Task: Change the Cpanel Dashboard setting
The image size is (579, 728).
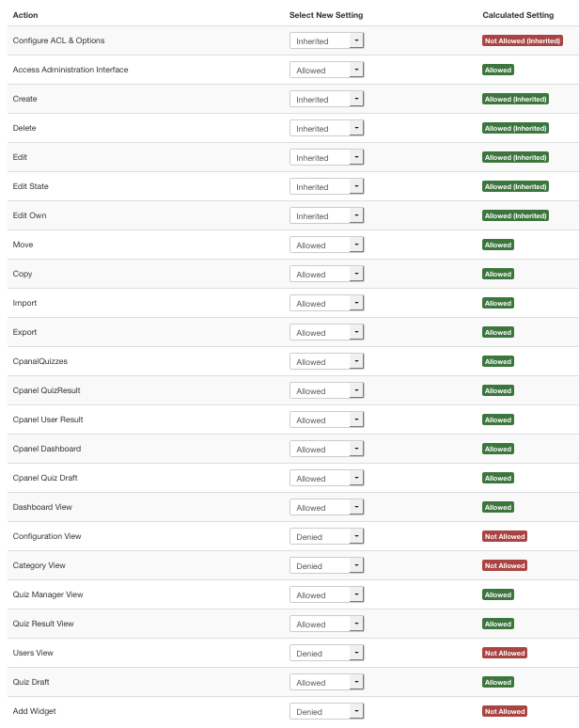Action: pyautogui.click(x=326, y=450)
